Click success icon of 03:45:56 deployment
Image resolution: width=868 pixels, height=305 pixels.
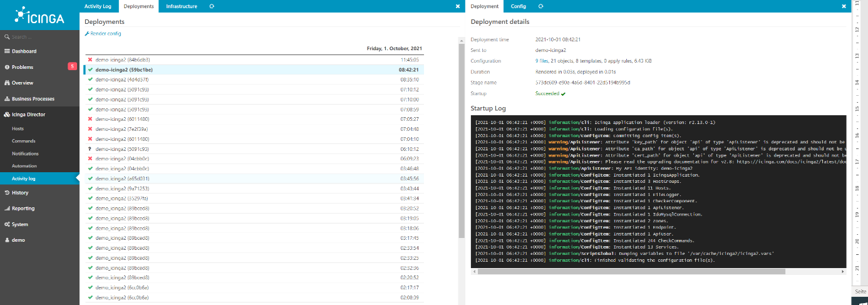click(91, 178)
